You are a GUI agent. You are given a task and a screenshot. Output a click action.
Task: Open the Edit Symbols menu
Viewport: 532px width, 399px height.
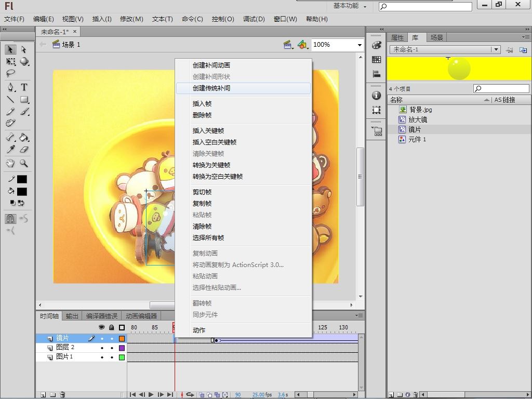(303, 45)
